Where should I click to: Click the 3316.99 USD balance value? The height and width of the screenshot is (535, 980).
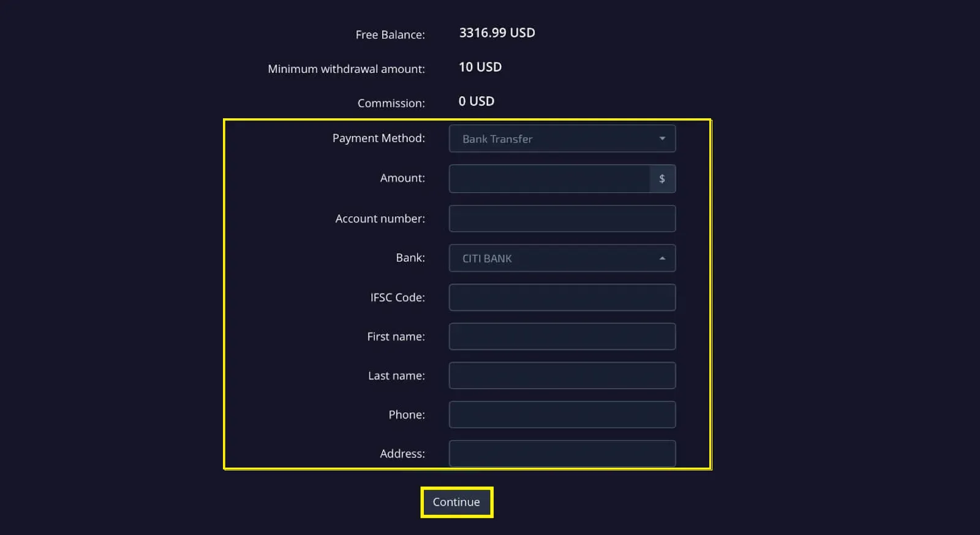tap(497, 33)
